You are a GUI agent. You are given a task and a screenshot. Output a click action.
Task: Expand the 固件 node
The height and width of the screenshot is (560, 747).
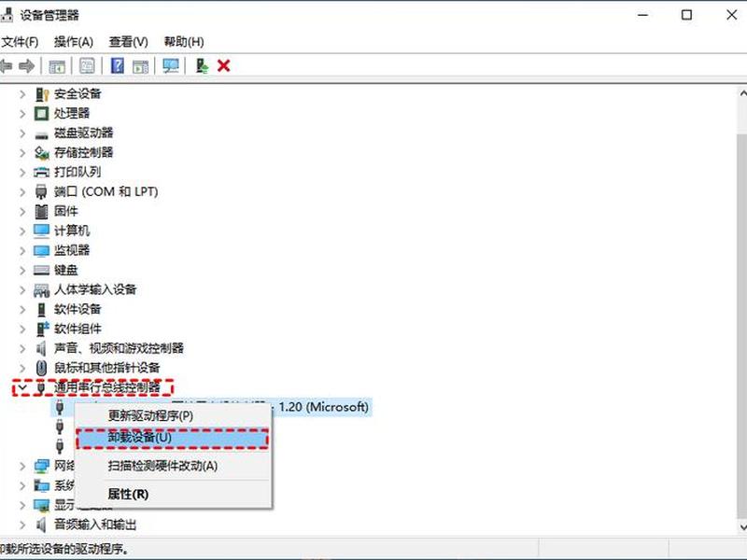coord(21,212)
